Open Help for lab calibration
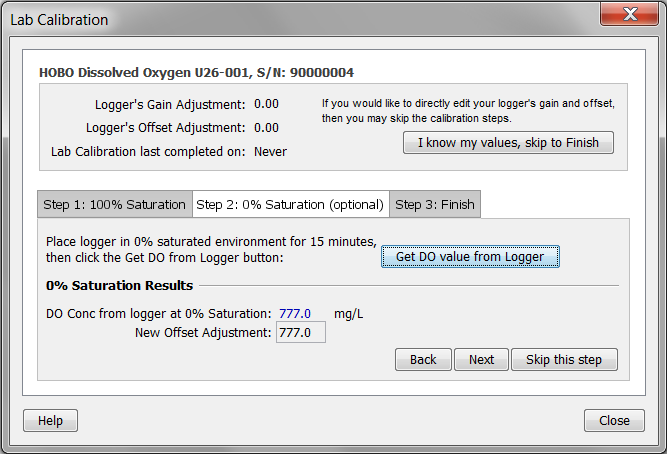This screenshot has width=667, height=454. point(50,420)
